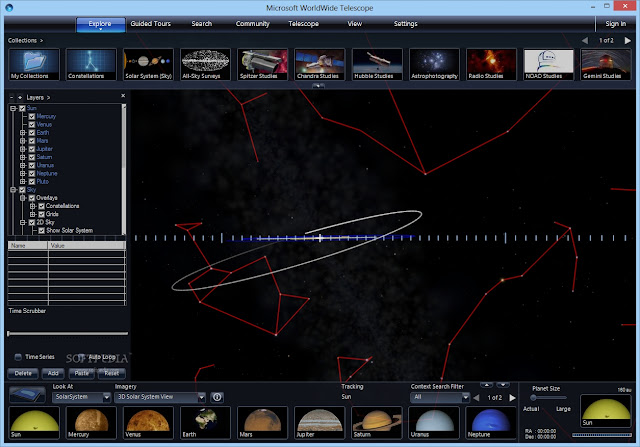640x447 pixels.
Task: Go to previous context results page
Action: (476, 398)
